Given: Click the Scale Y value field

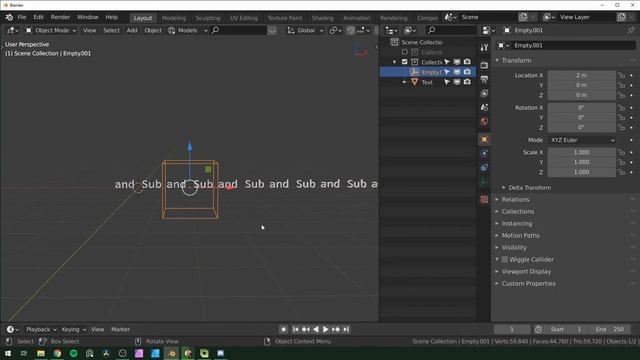Looking at the screenshot, I should click(x=582, y=162).
